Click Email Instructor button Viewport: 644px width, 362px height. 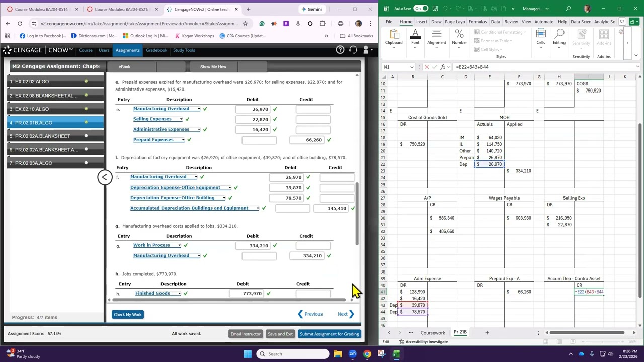coord(246,334)
